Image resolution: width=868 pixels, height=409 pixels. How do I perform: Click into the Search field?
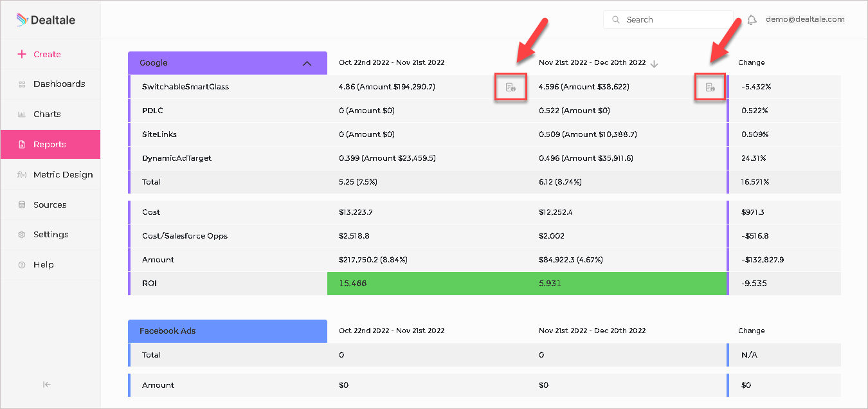pyautogui.click(x=668, y=20)
